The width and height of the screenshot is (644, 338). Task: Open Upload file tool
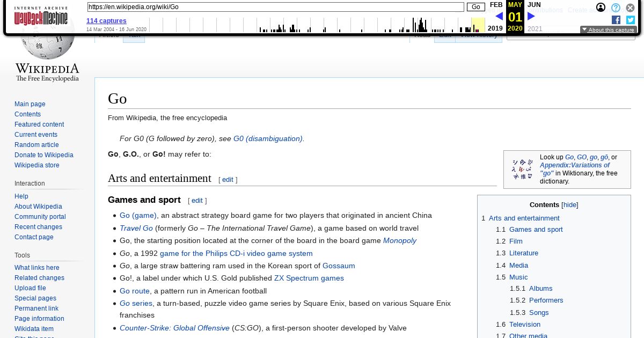(30, 288)
